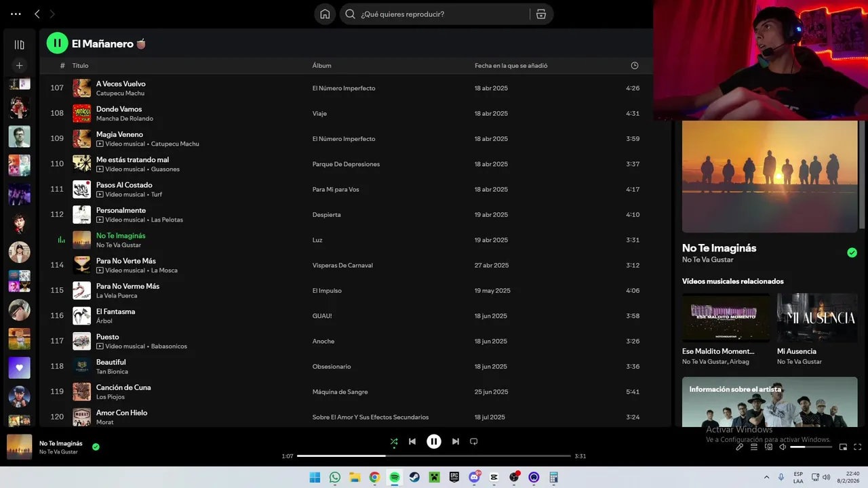The width and height of the screenshot is (868, 488).
Task: Select track Personalmente
Action: (121, 210)
